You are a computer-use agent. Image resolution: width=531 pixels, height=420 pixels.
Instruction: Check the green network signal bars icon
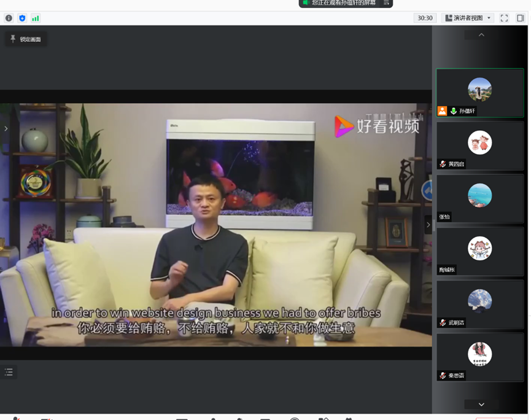36,18
